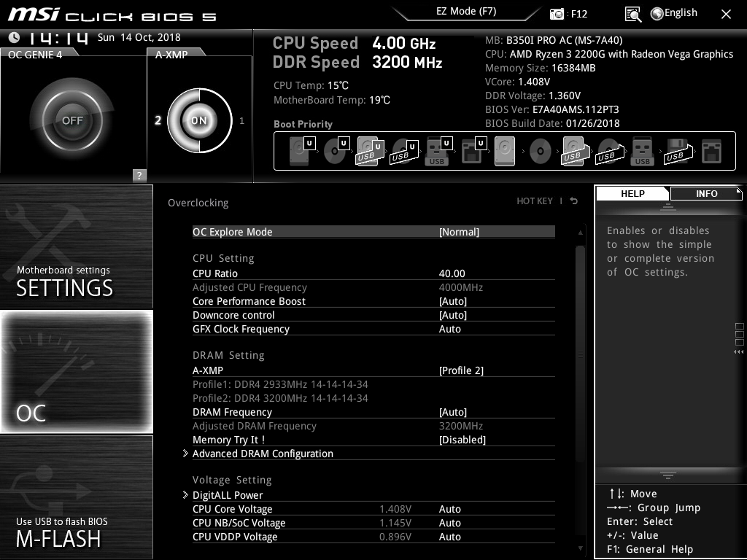
Task: Take a screenshot with the F12 camera icon
Action: [x=557, y=14]
